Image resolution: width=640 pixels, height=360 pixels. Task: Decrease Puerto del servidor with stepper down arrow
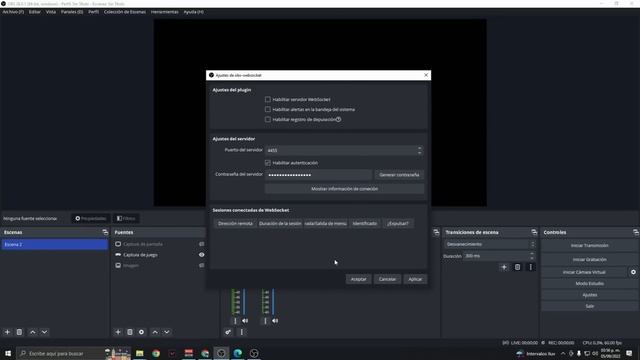click(420, 153)
